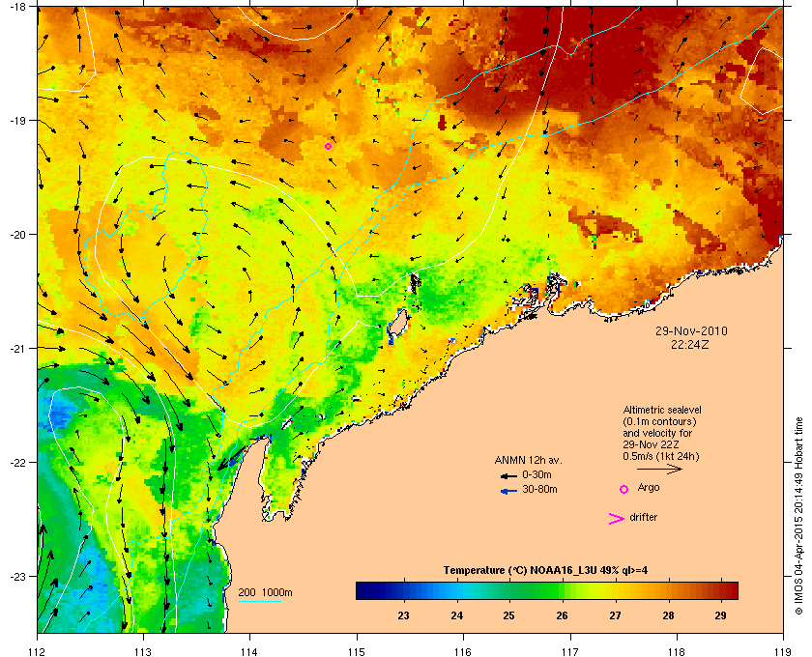
Task: Click the '30-80m' legend label
Action: point(539,489)
